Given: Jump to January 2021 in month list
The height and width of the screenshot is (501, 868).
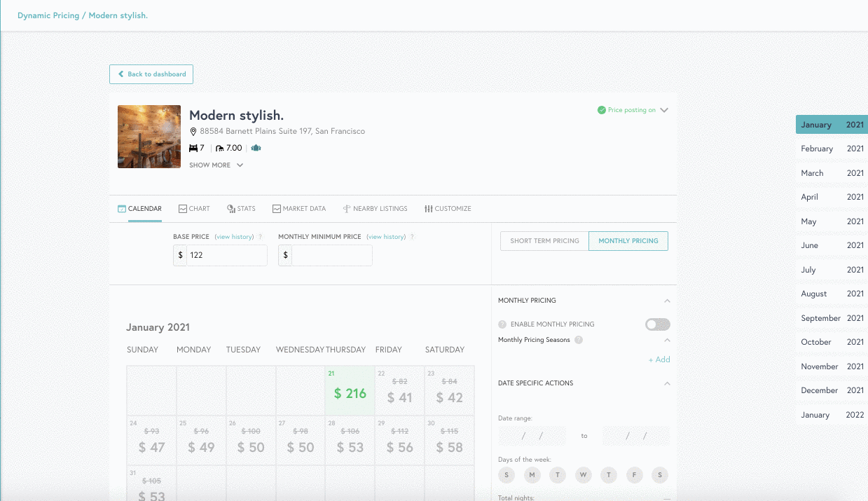Looking at the screenshot, I should pos(832,125).
